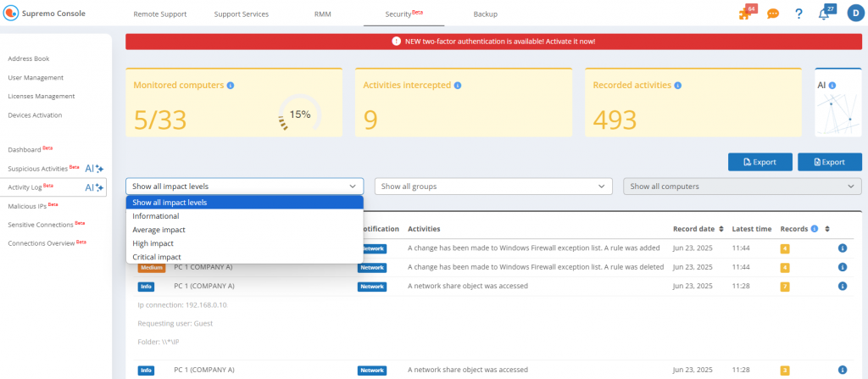
Task: Open the orange chat bubble icon
Action: (773, 14)
